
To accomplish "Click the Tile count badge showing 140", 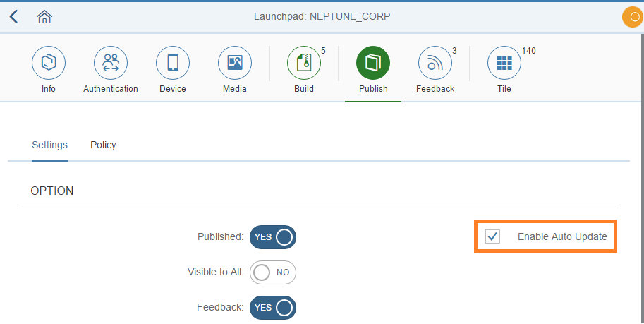I will (x=529, y=50).
